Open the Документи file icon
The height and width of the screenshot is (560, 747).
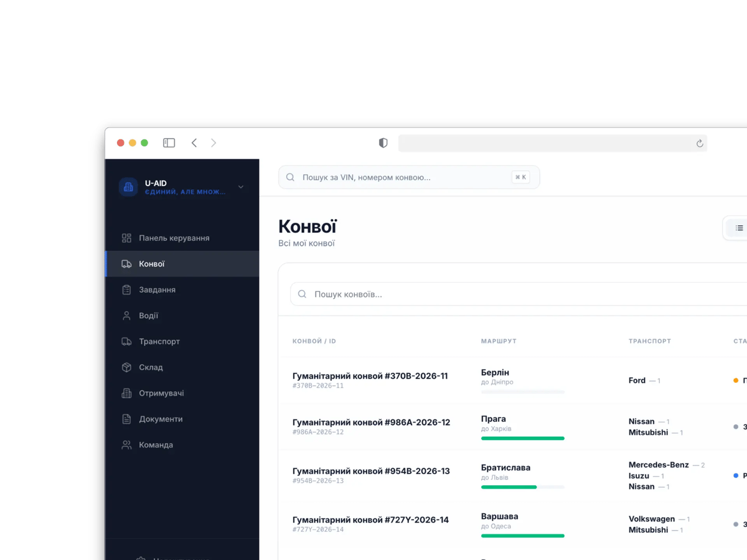126,419
